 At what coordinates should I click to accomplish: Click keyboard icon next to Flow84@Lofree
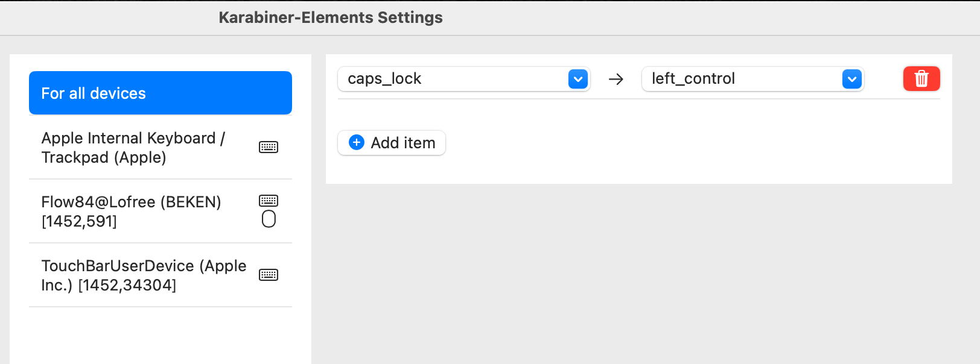click(x=269, y=201)
